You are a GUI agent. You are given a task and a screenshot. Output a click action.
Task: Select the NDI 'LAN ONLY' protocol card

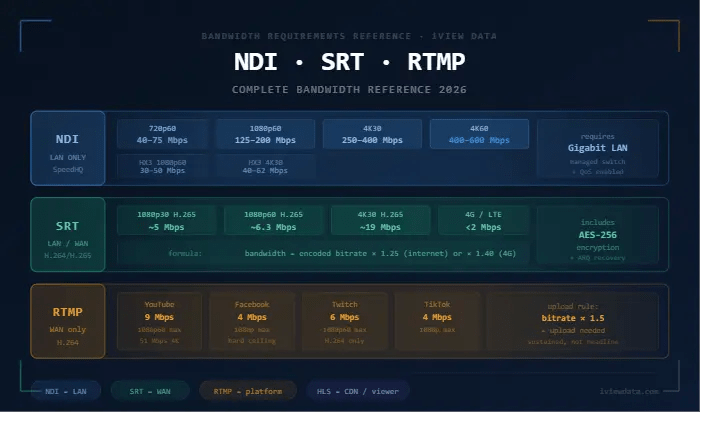click(68, 148)
